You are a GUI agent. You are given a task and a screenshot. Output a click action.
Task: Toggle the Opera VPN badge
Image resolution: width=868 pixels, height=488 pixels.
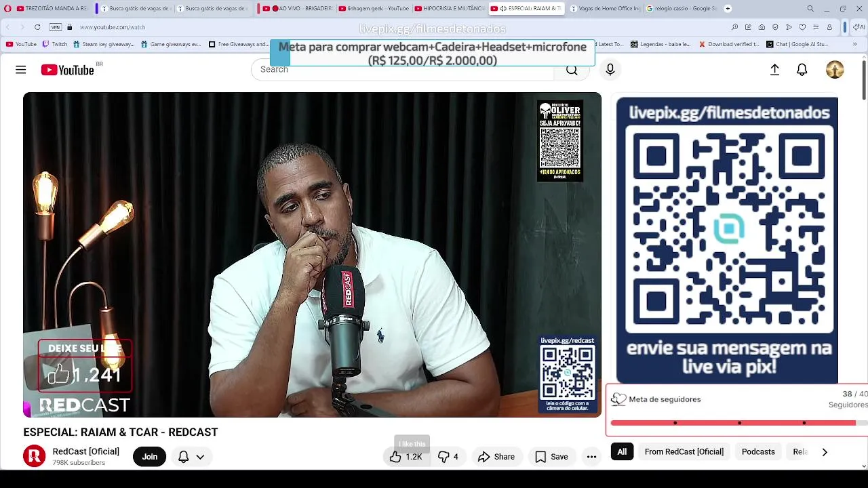pos(55,27)
